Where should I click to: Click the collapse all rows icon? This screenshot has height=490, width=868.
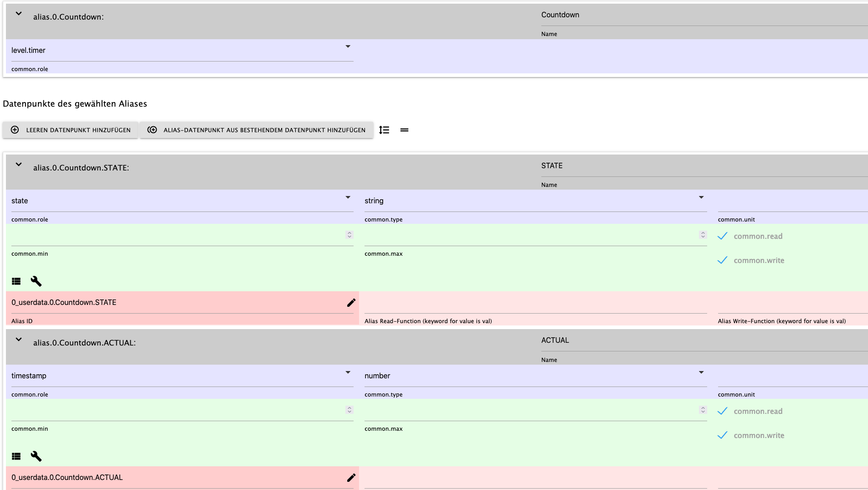404,130
